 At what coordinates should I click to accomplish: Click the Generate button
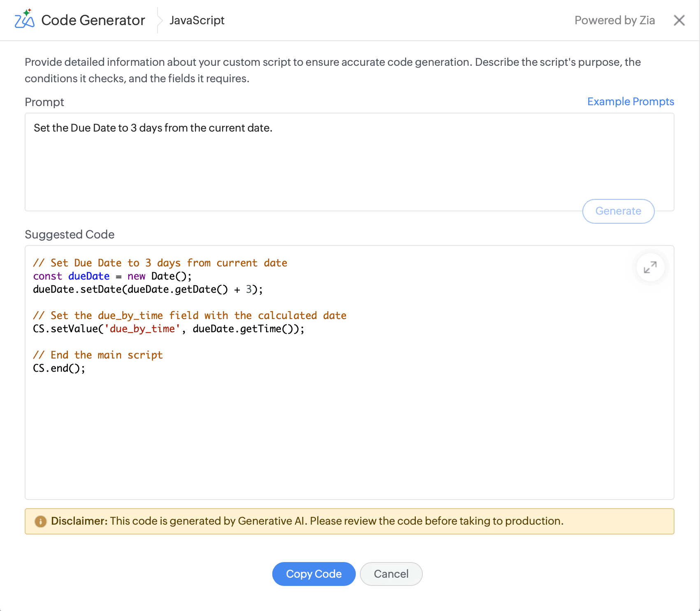coord(618,211)
